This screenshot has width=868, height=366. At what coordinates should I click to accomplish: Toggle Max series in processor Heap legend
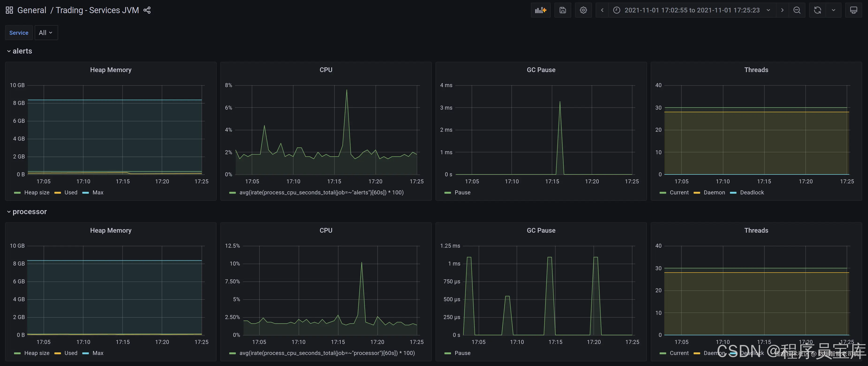point(98,353)
